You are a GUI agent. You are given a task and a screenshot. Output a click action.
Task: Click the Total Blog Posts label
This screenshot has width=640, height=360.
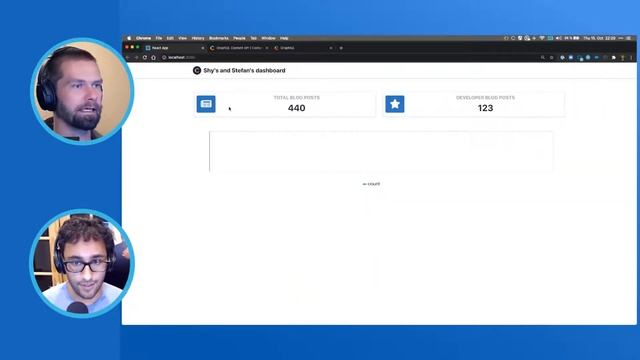(x=297, y=98)
